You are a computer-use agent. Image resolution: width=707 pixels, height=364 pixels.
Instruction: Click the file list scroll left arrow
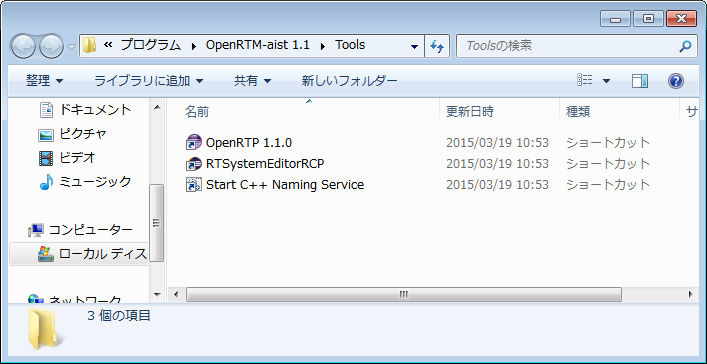(x=176, y=295)
